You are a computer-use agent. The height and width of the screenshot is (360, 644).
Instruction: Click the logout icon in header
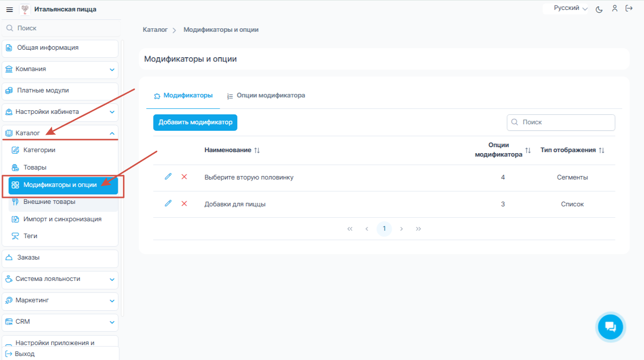pyautogui.click(x=629, y=8)
